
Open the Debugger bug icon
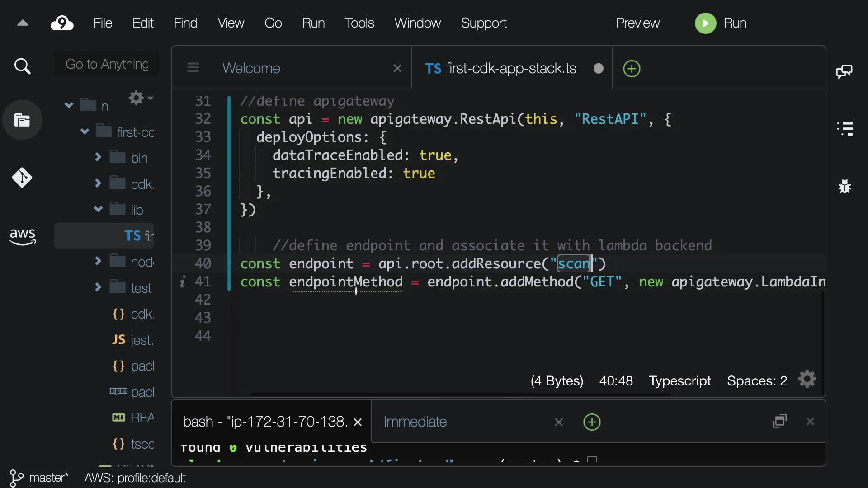(844, 186)
